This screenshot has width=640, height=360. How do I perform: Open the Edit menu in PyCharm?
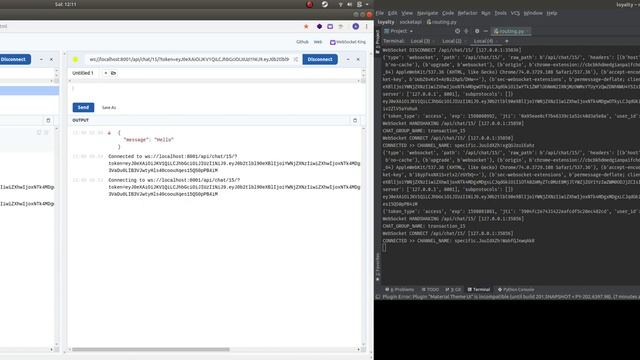(393, 13)
